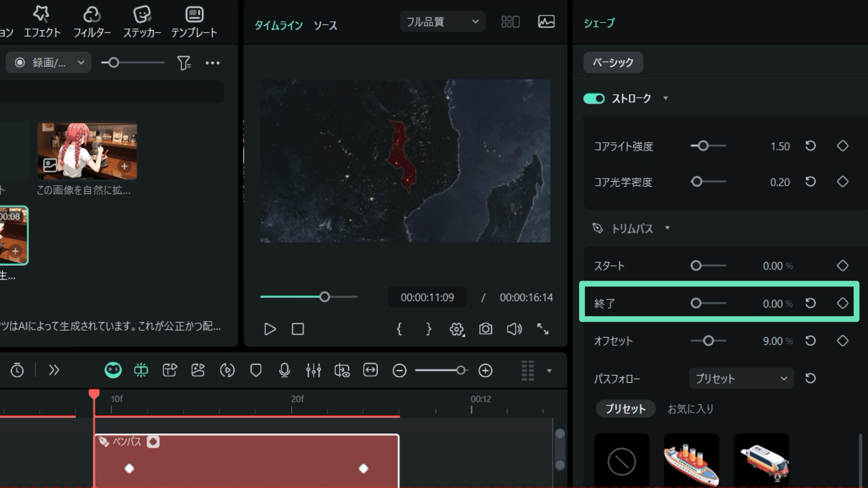Collapse the トリムパス section

667,228
